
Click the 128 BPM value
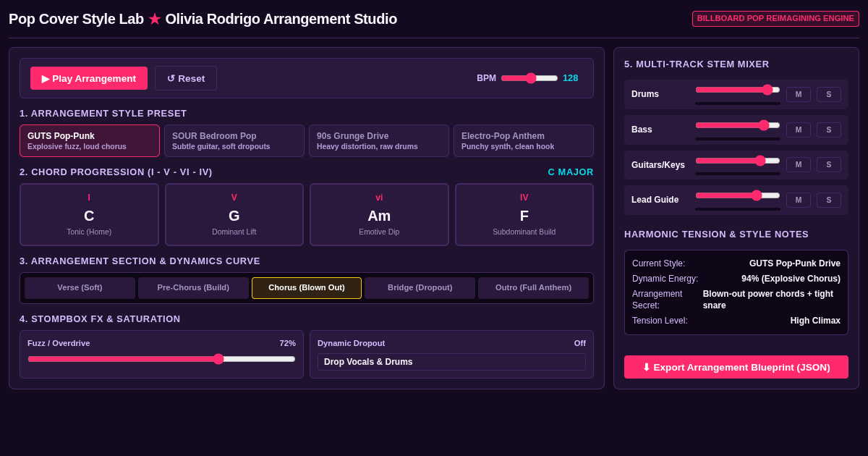[x=571, y=78]
